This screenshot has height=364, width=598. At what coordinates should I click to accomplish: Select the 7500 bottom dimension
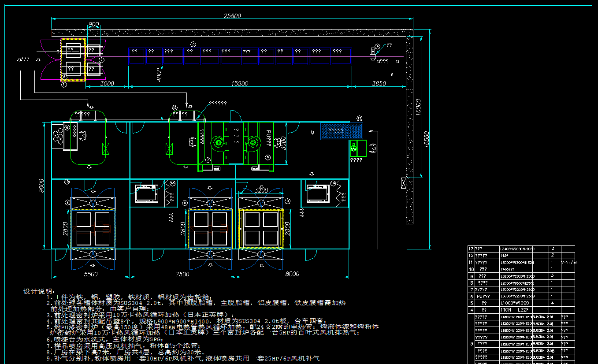182,274
